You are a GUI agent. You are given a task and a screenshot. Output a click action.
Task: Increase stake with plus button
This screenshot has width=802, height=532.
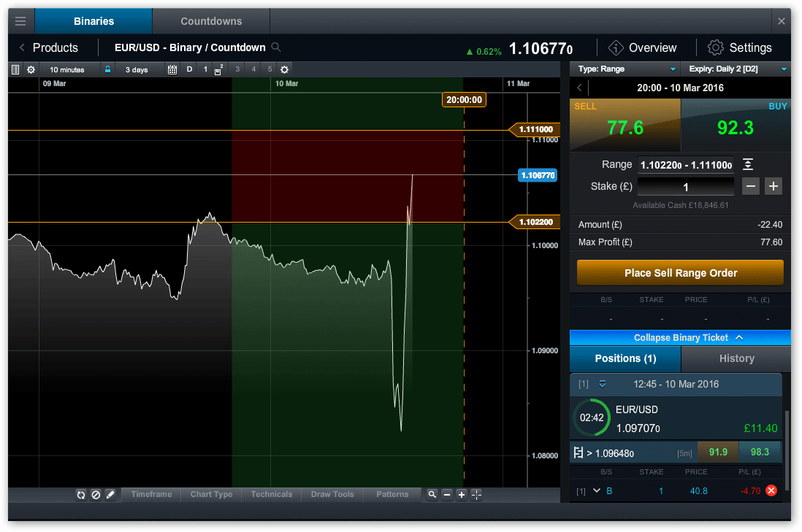pyautogui.click(x=774, y=187)
